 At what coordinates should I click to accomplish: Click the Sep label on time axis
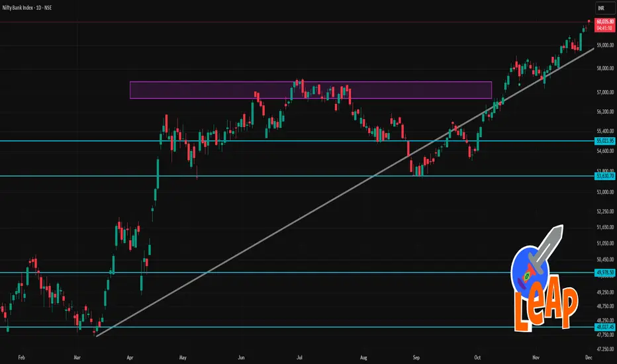(416, 357)
